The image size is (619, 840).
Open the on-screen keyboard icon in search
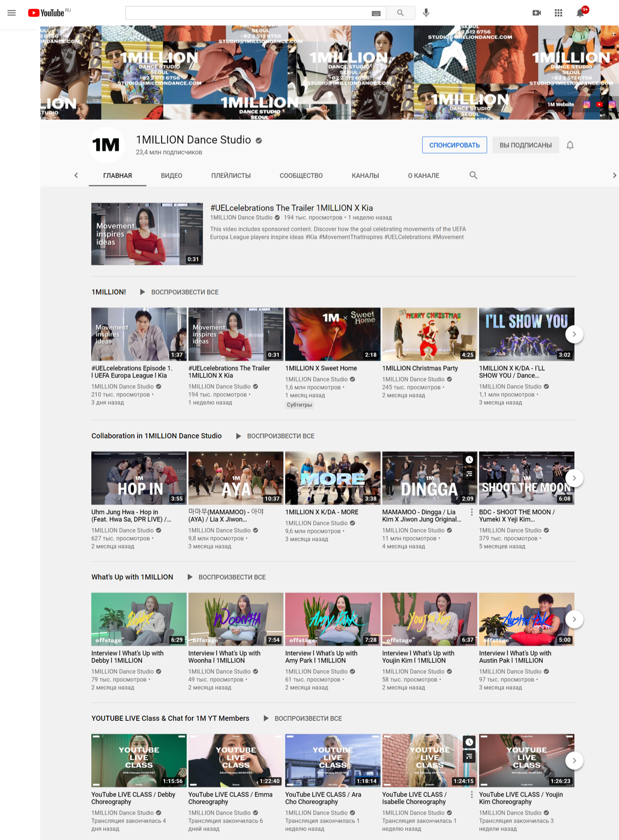click(x=376, y=13)
